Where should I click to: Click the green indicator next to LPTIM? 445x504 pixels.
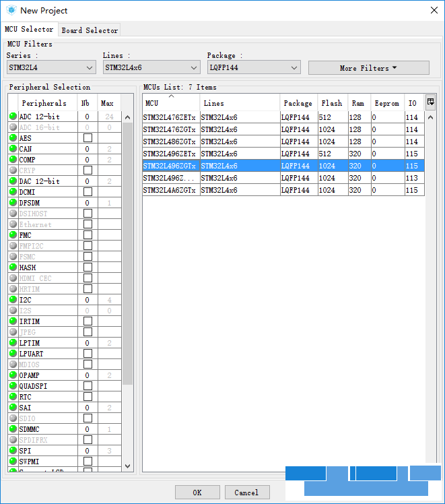13,343
